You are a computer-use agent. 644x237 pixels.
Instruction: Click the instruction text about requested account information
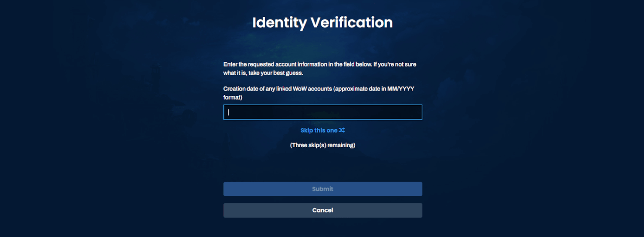[319, 64]
